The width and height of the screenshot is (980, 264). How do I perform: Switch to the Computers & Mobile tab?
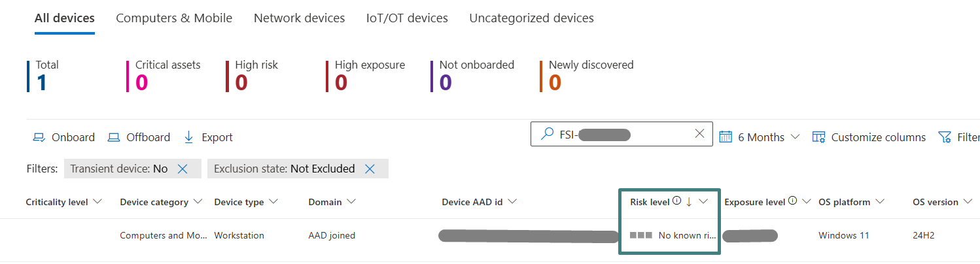[x=174, y=18]
